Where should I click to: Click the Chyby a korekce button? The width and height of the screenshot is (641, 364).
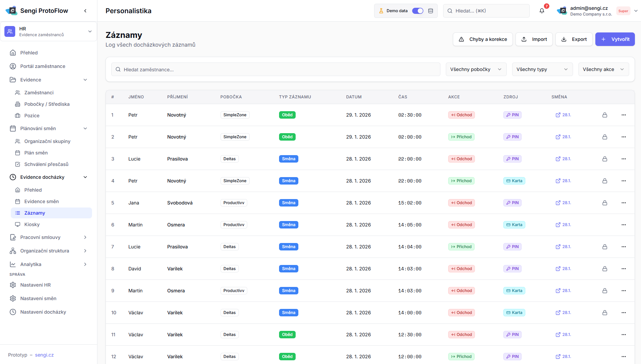click(482, 39)
